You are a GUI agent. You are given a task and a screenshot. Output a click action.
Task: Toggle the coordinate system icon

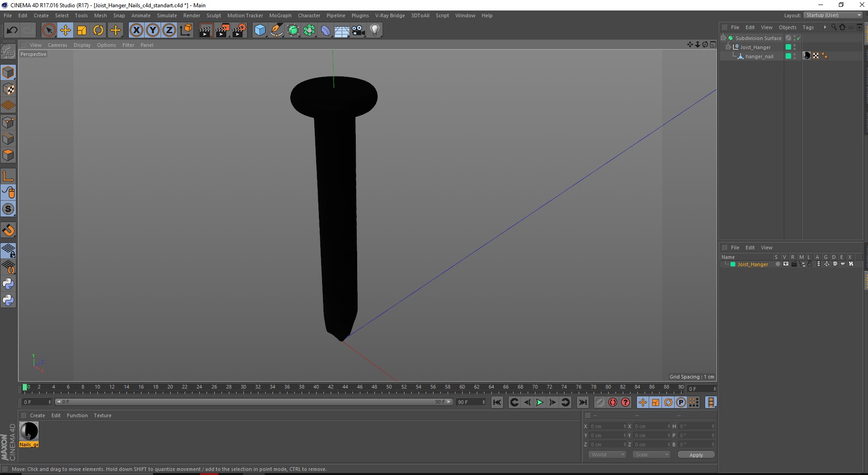point(186,30)
